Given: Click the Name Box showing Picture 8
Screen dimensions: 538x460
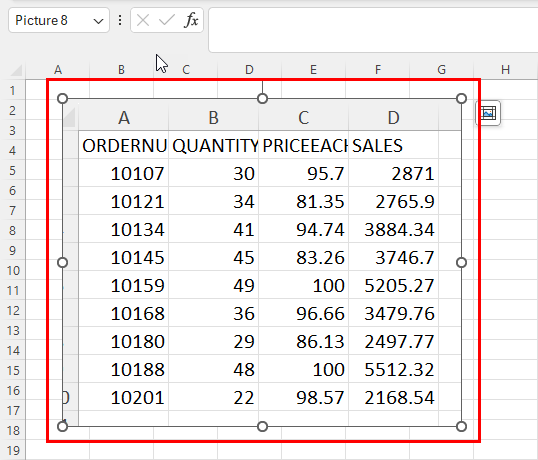Looking at the screenshot, I should pos(59,21).
